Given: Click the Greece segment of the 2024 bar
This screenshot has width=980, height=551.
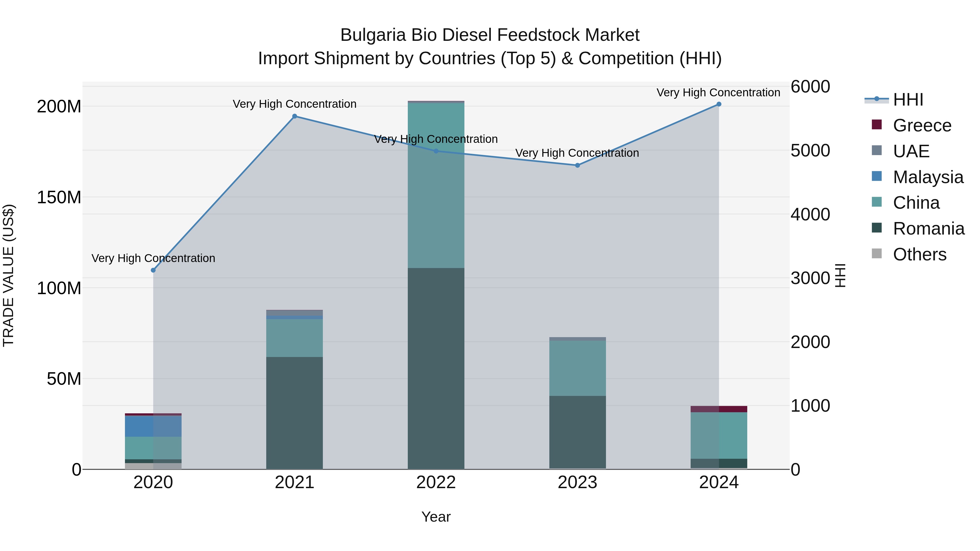Looking at the screenshot, I should click(719, 409).
